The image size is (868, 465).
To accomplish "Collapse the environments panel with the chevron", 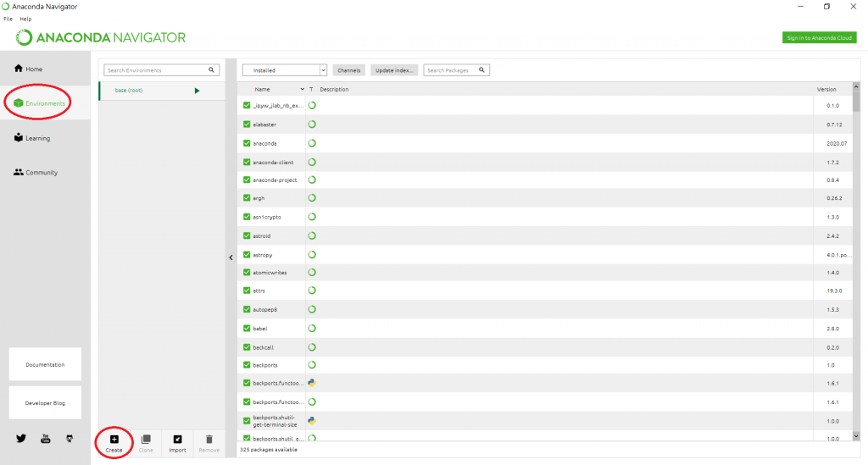I will coord(231,257).
